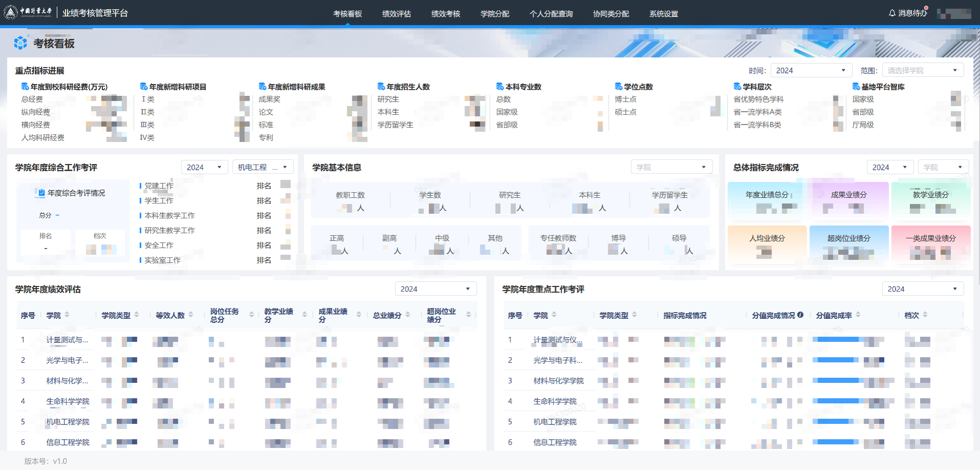Toggle sort on 分值完成率 column
980x470 pixels.
pos(858,315)
